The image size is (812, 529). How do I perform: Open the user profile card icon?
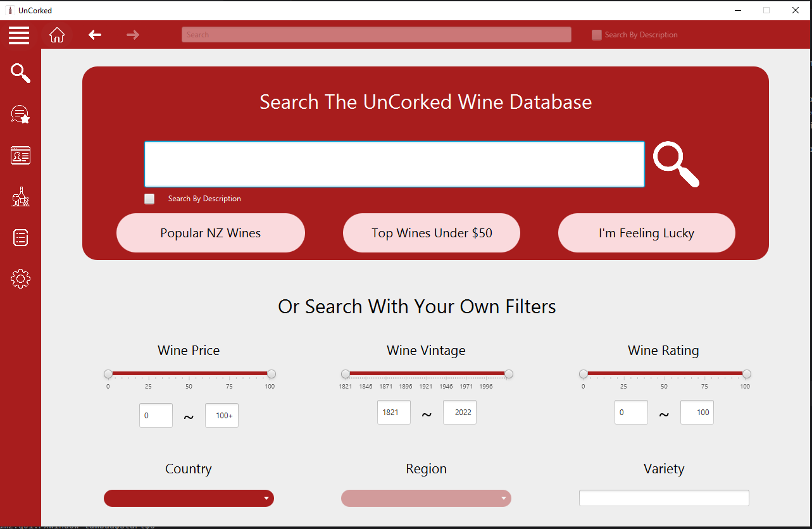[x=20, y=156]
